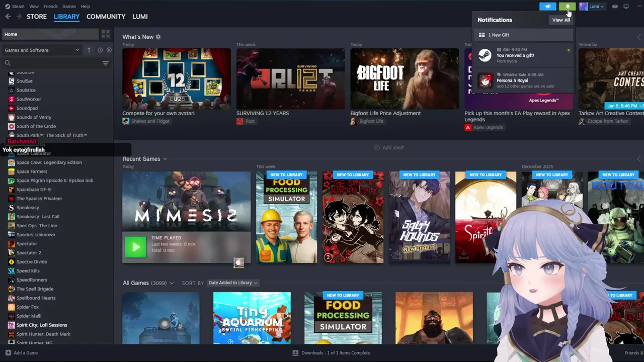The width and height of the screenshot is (644, 362).
Task: Click the What's New settings gear
Action: (x=158, y=37)
